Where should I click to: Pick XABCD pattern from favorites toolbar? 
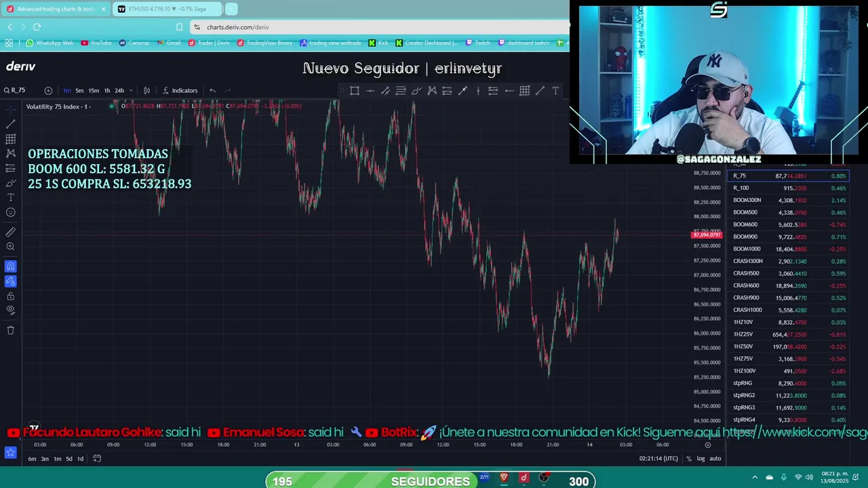click(432, 91)
